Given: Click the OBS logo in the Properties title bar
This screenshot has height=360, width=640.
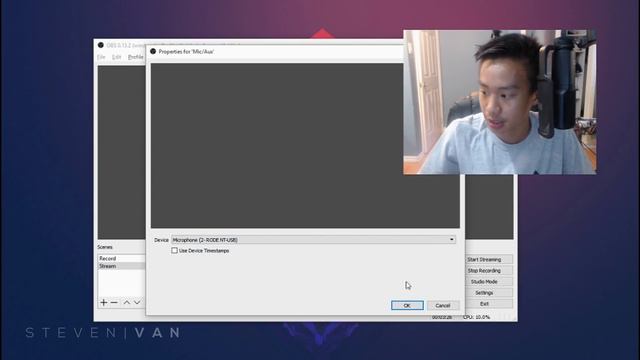Looking at the screenshot, I should tap(153, 51).
